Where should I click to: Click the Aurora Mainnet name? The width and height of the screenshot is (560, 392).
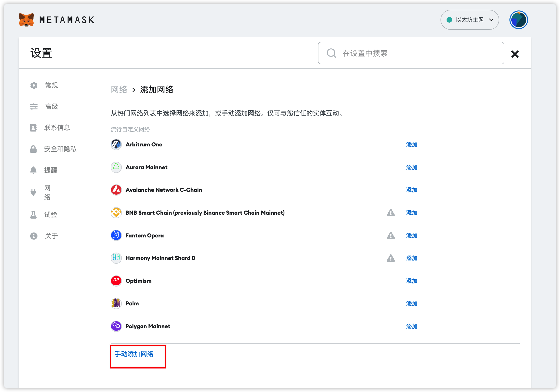pos(146,167)
